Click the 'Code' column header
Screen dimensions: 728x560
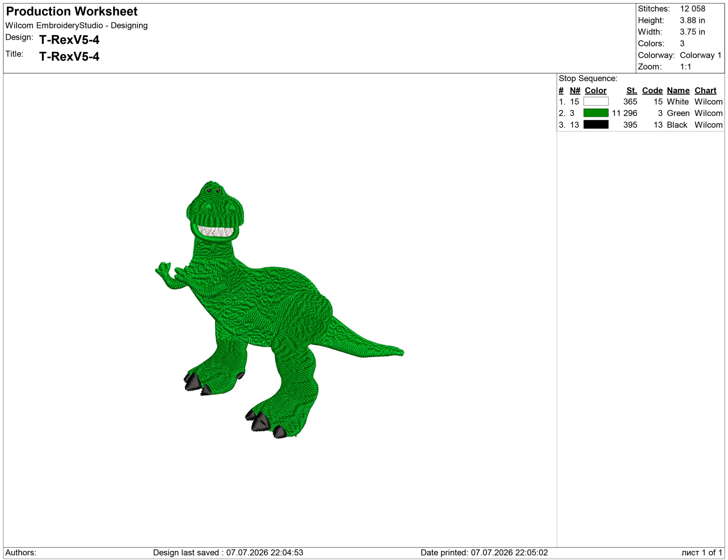(x=652, y=90)
